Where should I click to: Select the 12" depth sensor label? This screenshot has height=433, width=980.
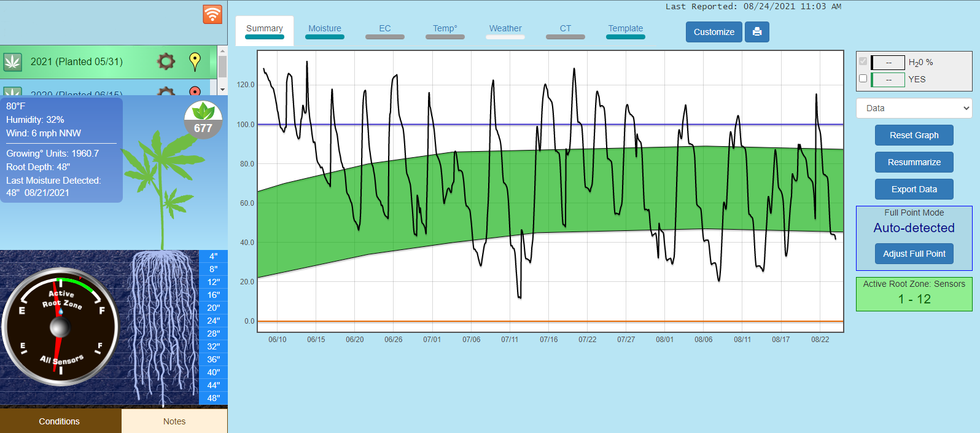tap(214, 282)
